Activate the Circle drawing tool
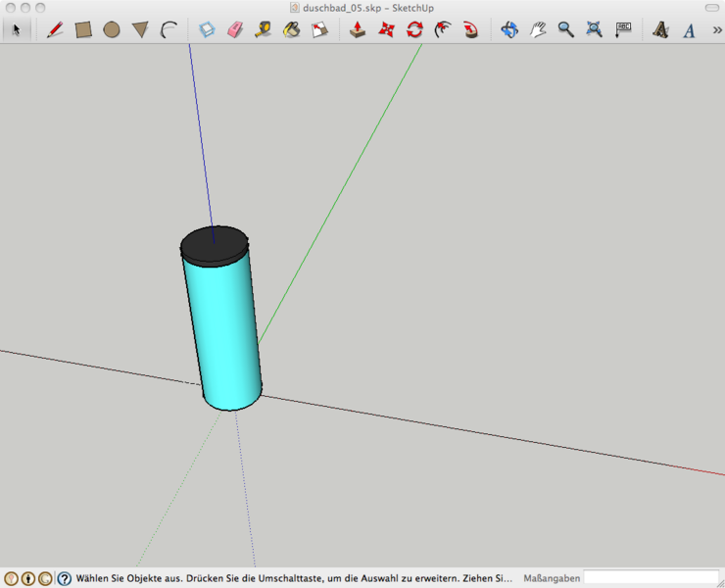725x588 pixels. coord(112,29)
